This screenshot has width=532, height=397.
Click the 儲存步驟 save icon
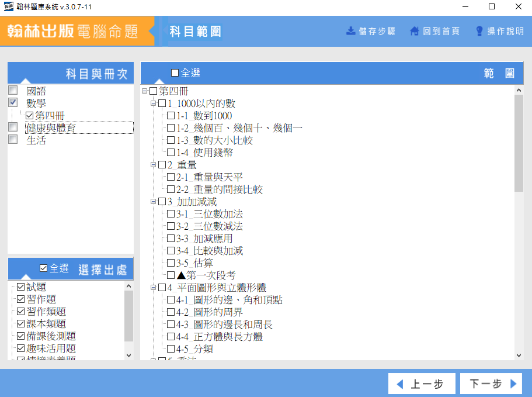[351, 31]
